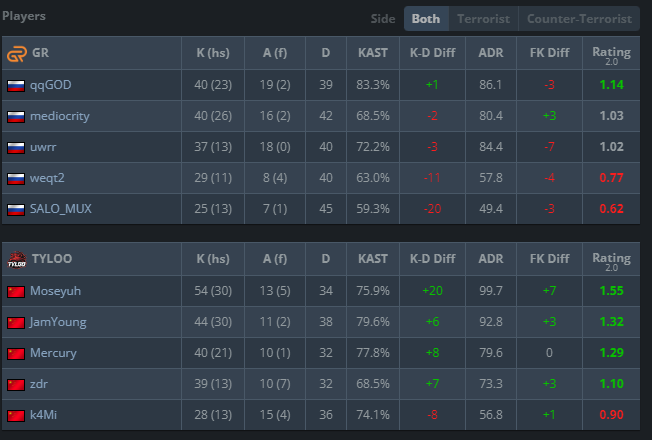Open mediocrity player profile
The width and height of the screenshot is (652, 440).
click(60, 116)
